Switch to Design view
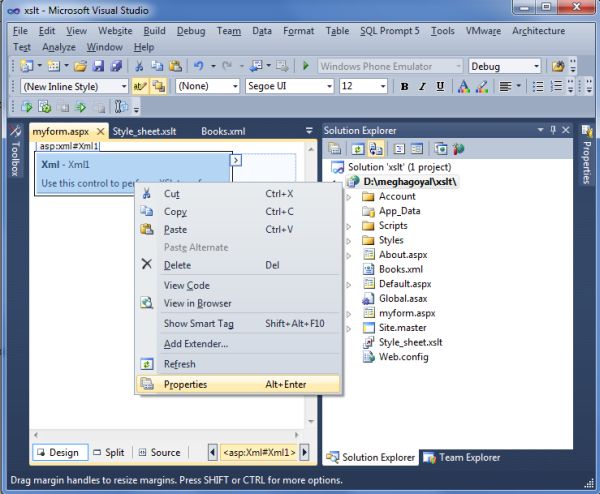 point(60,452)
